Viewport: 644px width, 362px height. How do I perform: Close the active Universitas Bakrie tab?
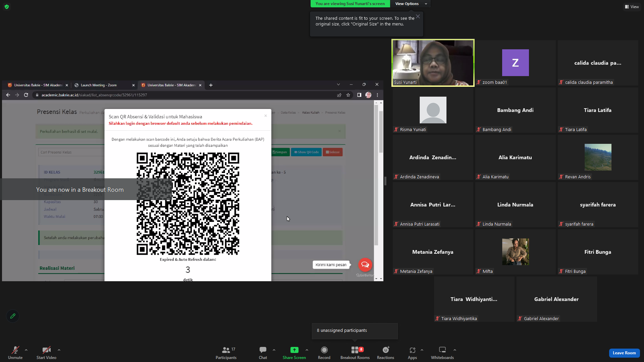pos(200,85)
